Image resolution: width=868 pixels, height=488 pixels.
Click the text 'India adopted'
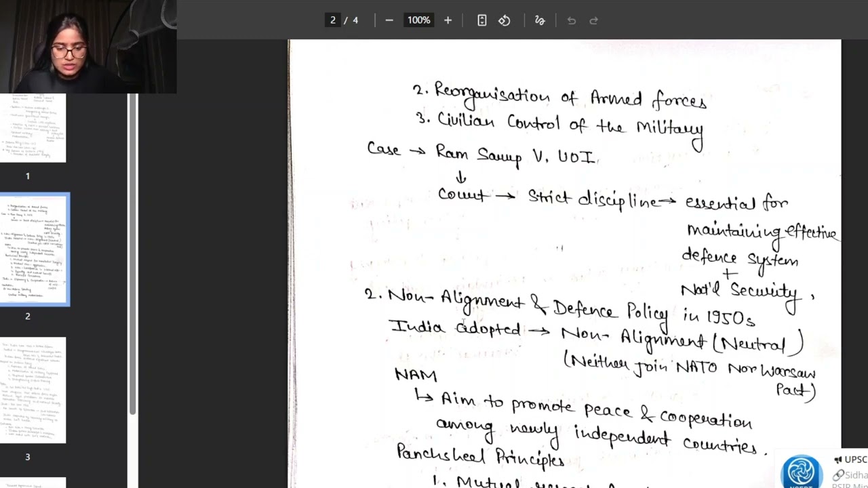(455, 328)
